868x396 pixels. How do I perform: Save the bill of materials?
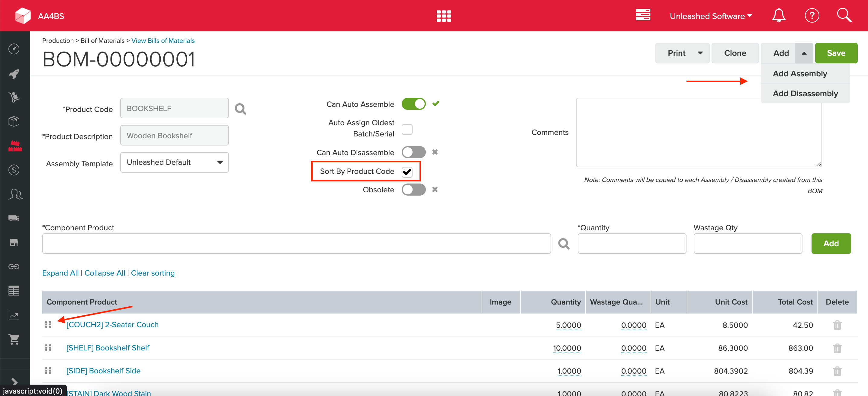point(836,53)
